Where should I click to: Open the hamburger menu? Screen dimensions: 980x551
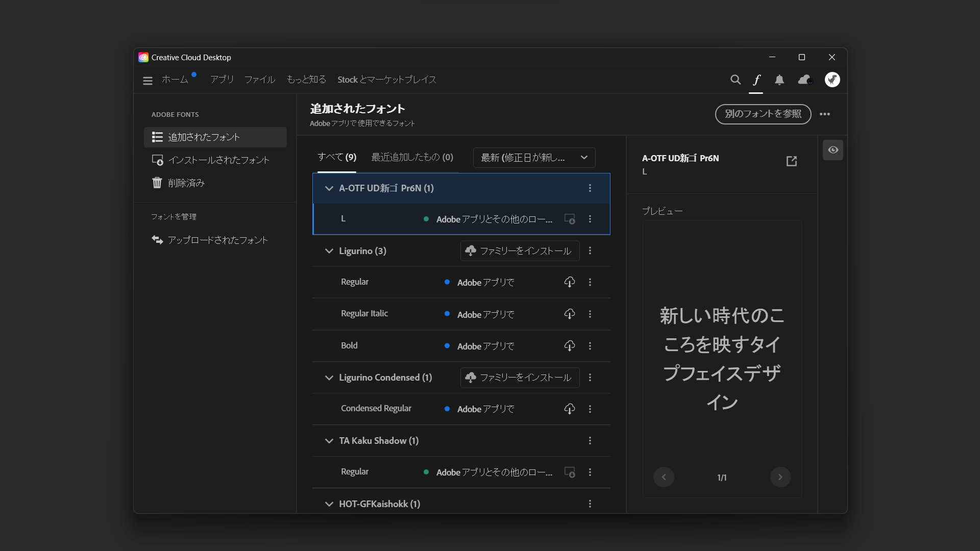pyautogui.click(x=148, y=80)
